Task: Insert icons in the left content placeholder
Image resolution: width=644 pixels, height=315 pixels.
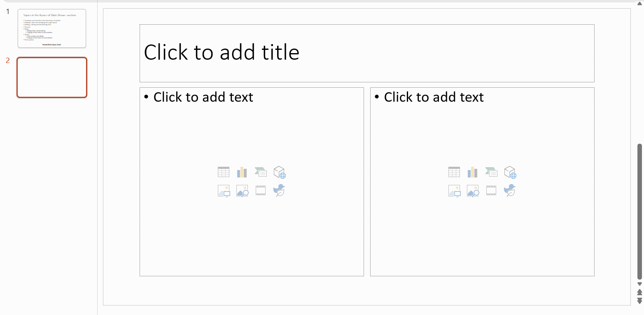Action: pyautogui.click(x=280, y=191)
